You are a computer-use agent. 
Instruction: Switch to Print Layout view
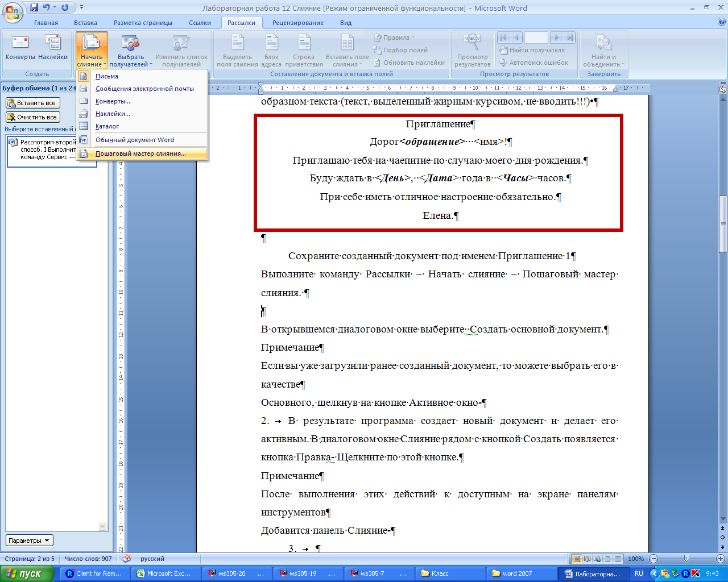[x=577, y=559]
